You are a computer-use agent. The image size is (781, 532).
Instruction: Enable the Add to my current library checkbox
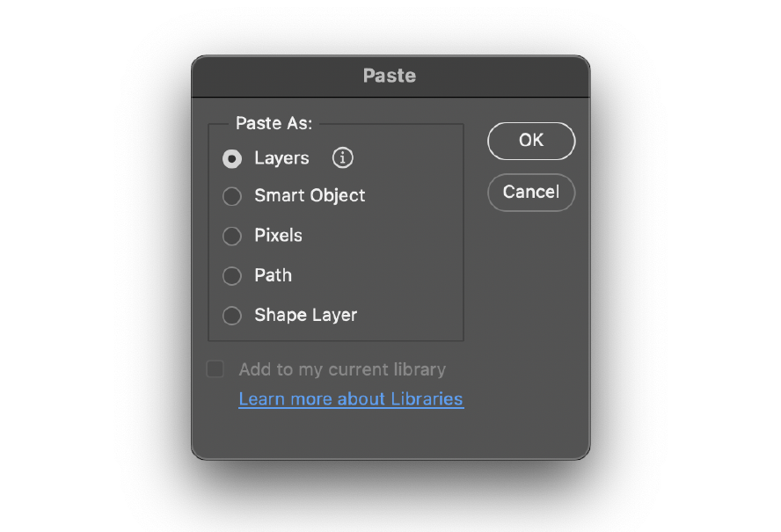[215, 369]
